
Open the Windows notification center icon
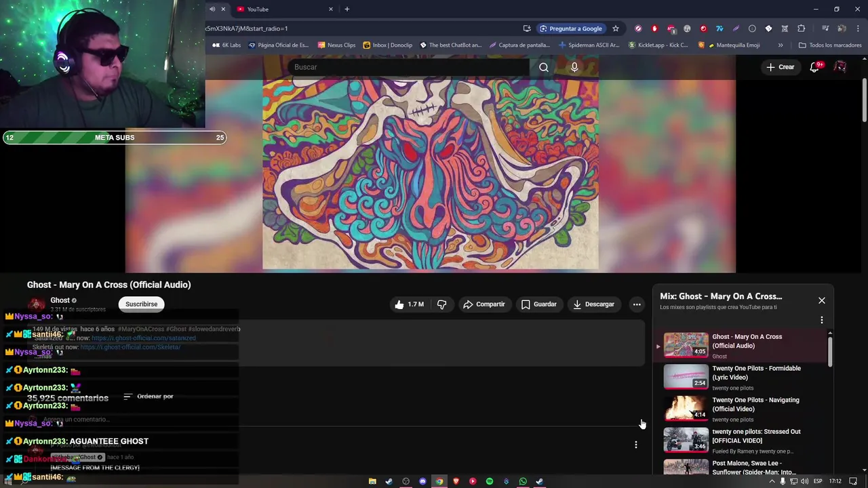[x=853, y=481]
